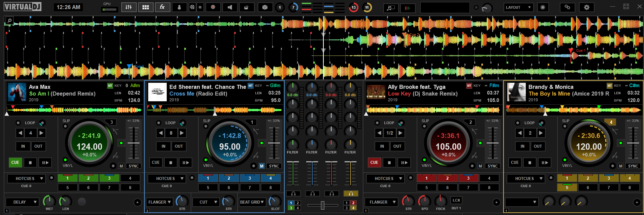Enable the LCK button in Ally Brooke effects
Viewport: 644px width, 215px height.
pos(456,200)
